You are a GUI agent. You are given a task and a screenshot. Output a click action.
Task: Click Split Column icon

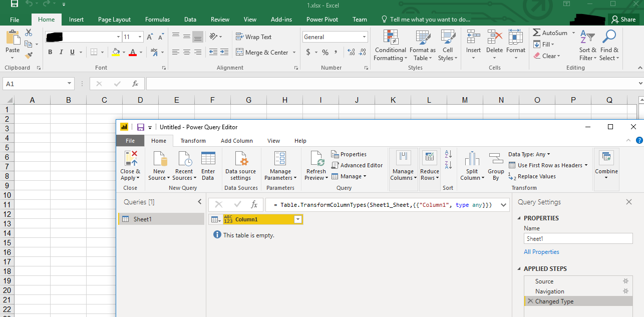[x=472, y=159]
